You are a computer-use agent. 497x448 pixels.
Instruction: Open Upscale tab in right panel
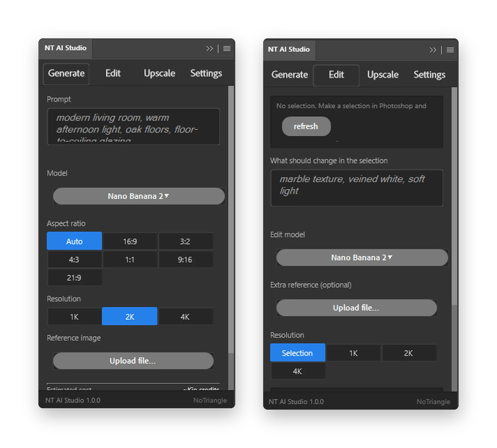383,75
